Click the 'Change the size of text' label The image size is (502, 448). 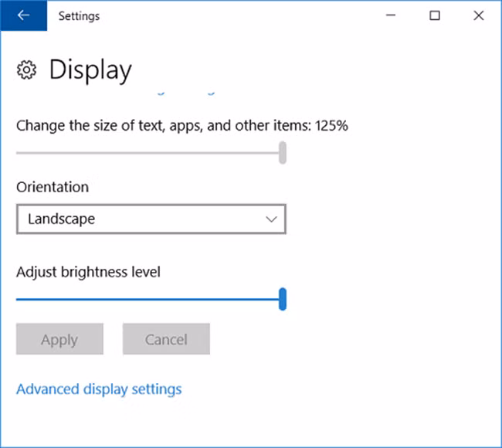click(181, 126)
